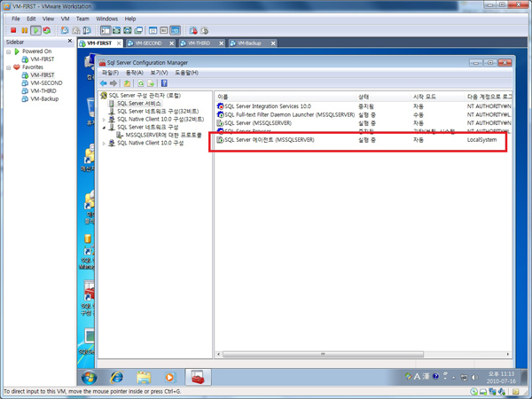The image size is (532, 399).
Task: Open the Snapshot Manager toolbar icon
Action: tap(87, 30)
